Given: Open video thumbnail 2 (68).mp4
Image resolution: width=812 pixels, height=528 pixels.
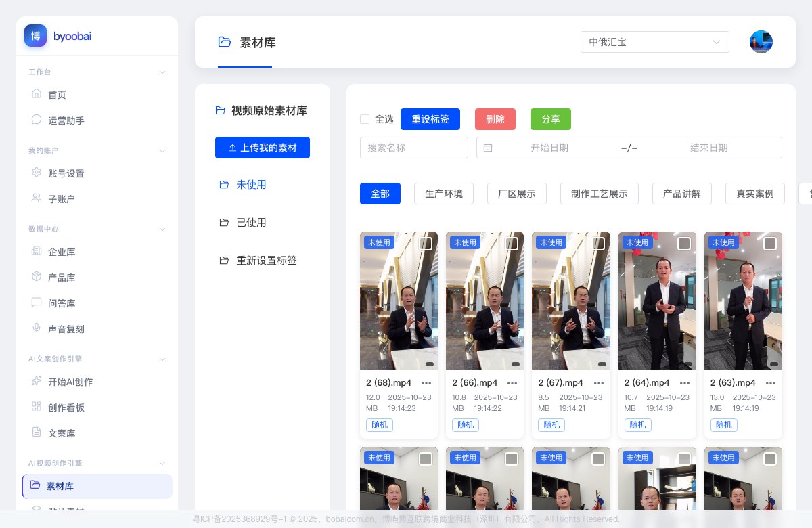Looking at the screenshot, I should 399,301.
